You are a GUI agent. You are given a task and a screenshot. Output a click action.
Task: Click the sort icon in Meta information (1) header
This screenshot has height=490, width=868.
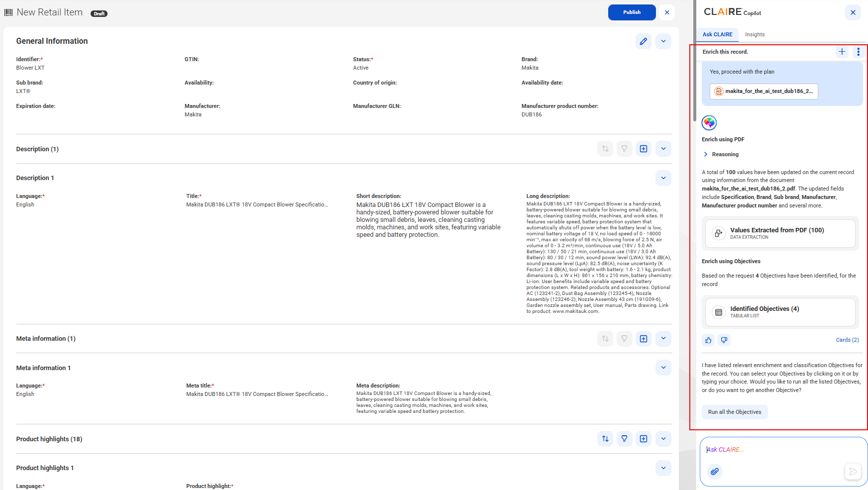[605, 339]
